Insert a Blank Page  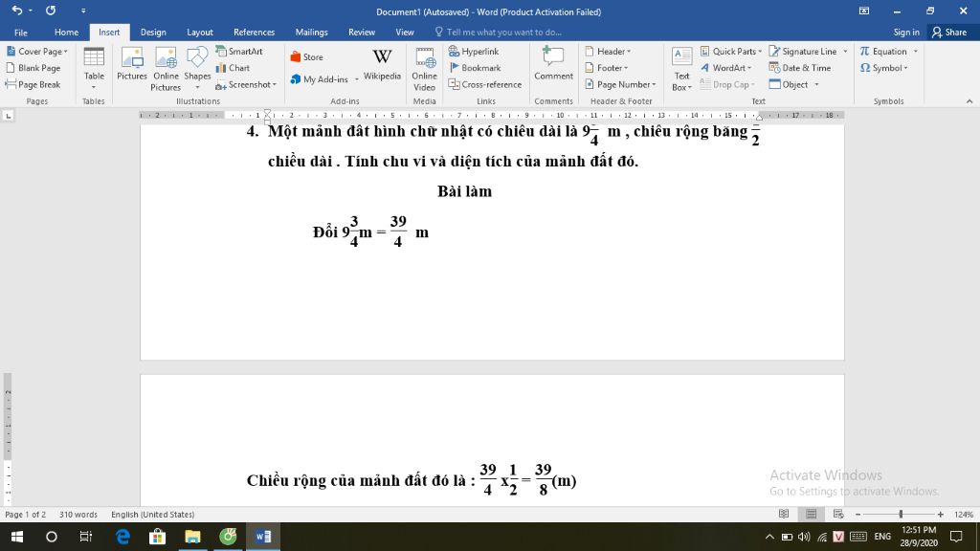pos(33,68)
